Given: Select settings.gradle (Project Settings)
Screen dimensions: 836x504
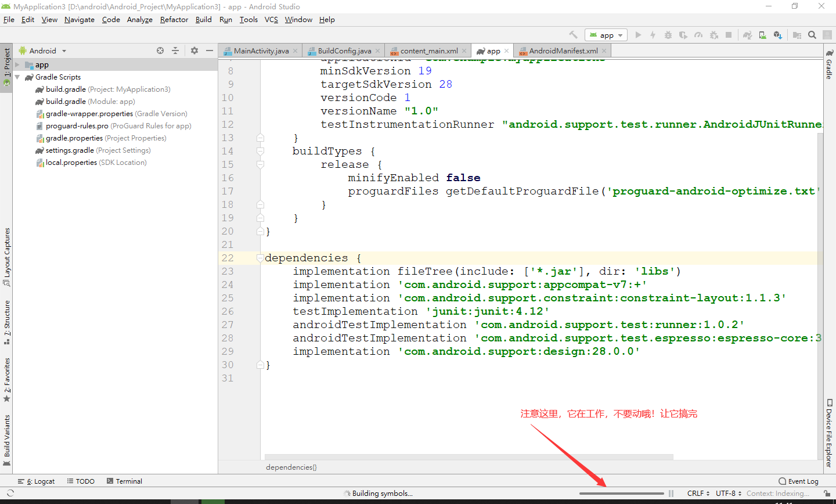Looking at the screenshot, I should tap(93, 150).
